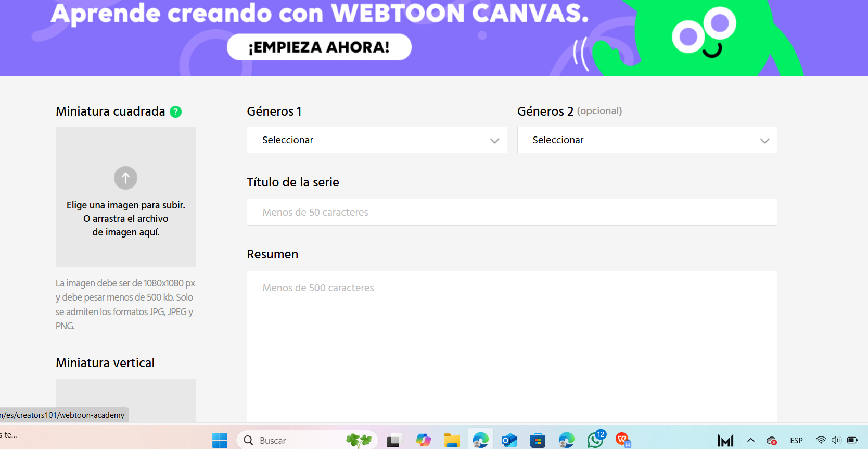Click the Géneros 2 chevron arrow
Image resolution: width=868 pixels, height=449 pixels.
coord(764,141)
